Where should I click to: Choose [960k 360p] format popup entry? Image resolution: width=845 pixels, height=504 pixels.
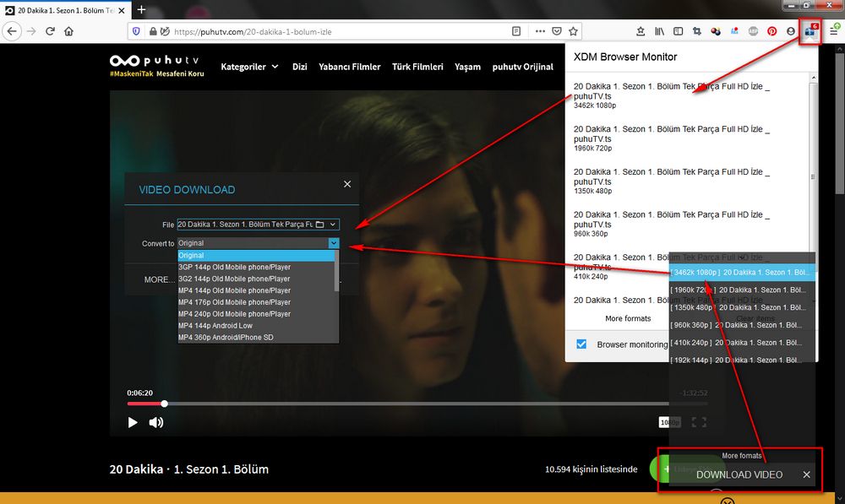tap(742, 325)
